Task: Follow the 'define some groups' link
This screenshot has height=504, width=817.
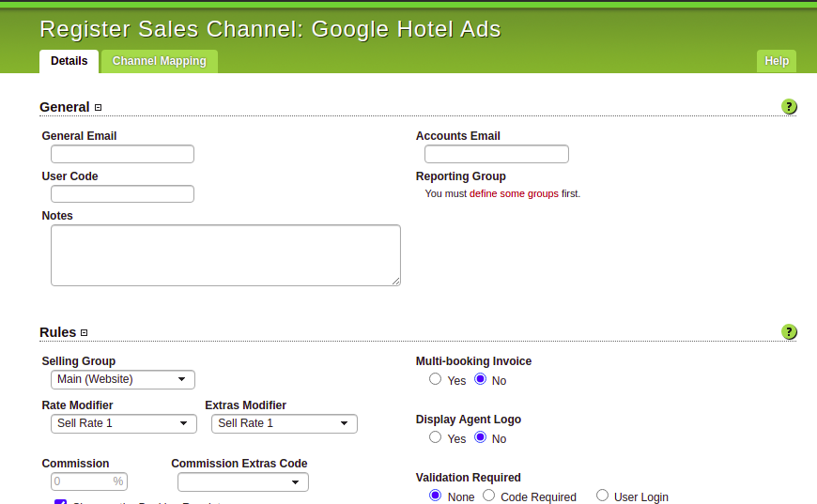Action: coord(514,193)
